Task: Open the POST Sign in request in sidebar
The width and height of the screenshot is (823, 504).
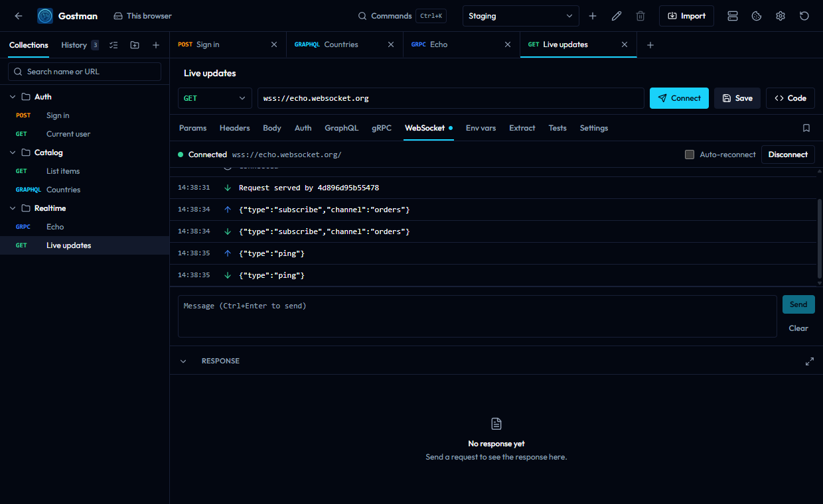Action: 84,115
